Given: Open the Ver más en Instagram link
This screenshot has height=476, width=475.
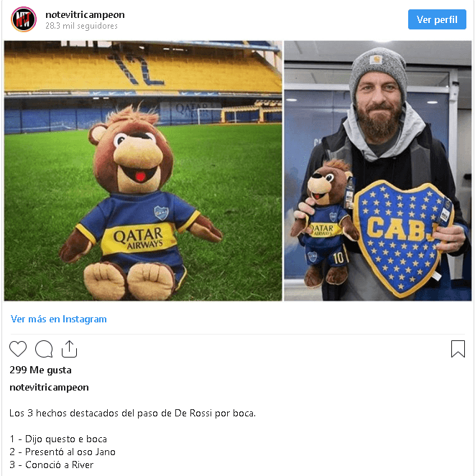Looking at the screenshot, I should pyautogui.click(x=59, y=319).
